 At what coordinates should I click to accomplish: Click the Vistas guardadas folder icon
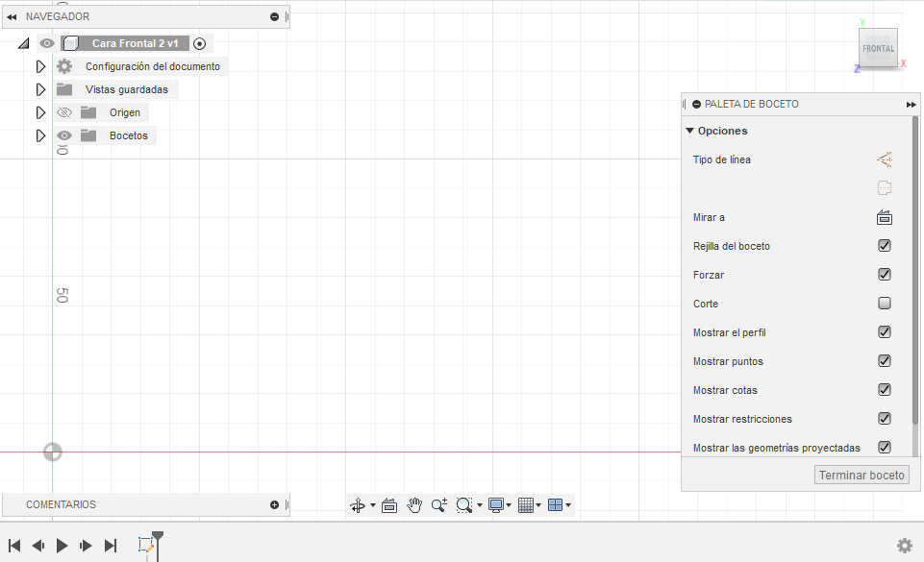[64, 89]
